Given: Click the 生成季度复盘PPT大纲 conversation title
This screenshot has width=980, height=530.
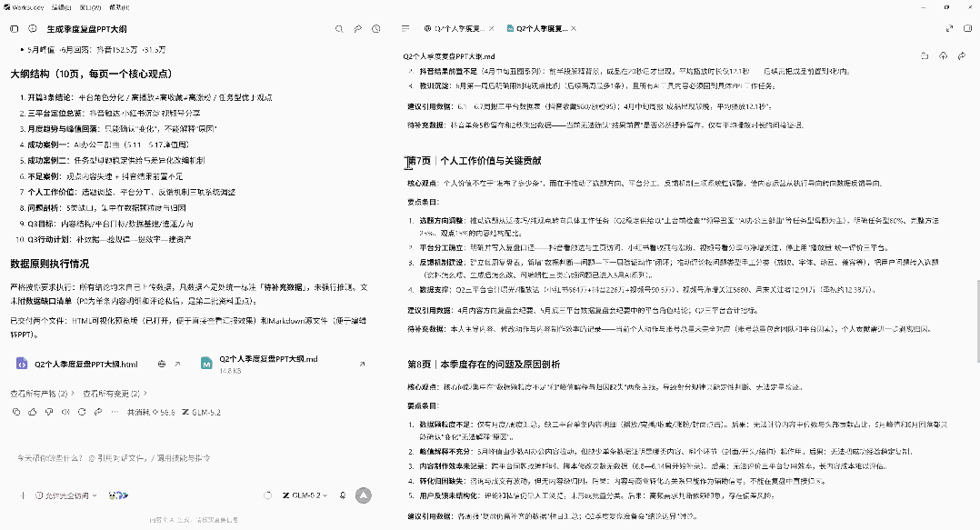Looking at the screenshot, I should click(87, 29).
